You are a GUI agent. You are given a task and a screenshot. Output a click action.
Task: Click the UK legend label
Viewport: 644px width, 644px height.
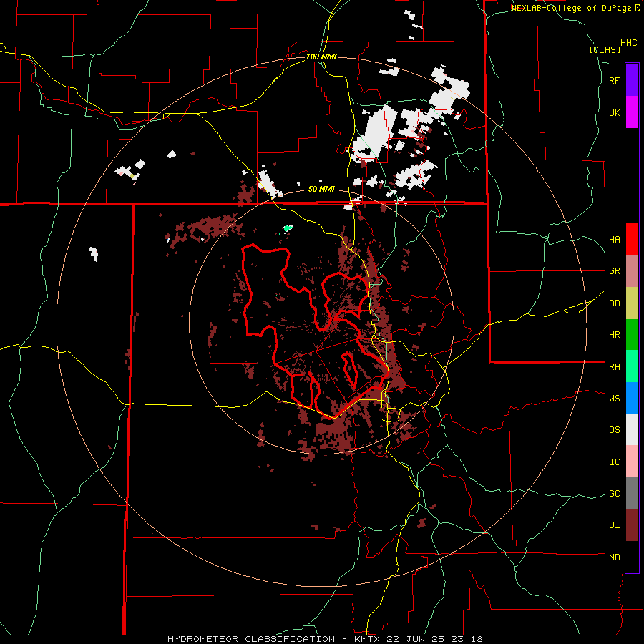click(614, 112)
